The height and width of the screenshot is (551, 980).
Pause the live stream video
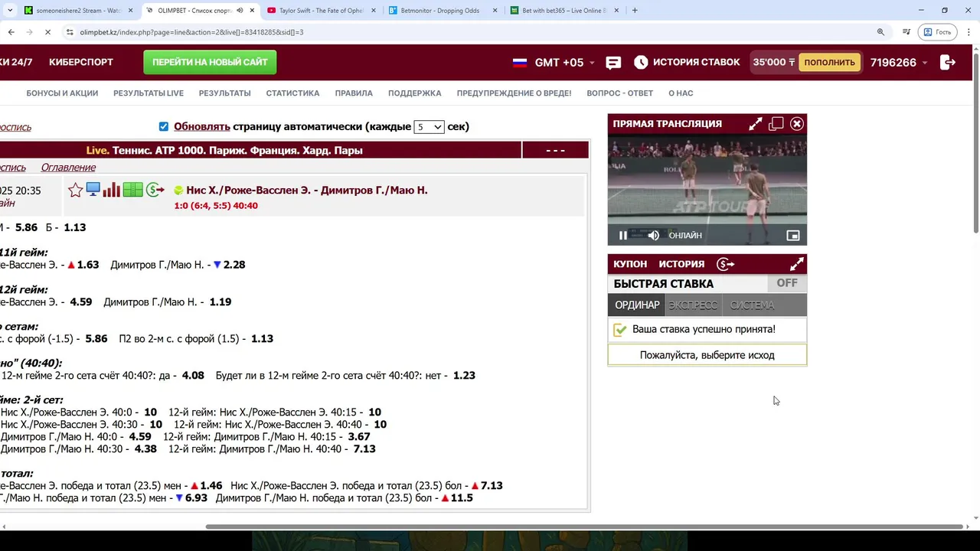tap(623, 236)
